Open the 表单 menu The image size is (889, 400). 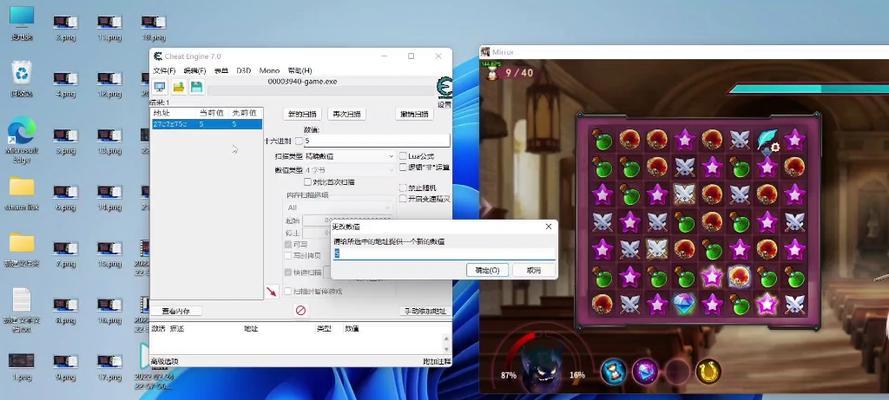pyautogui.click(x=221, y=70)
